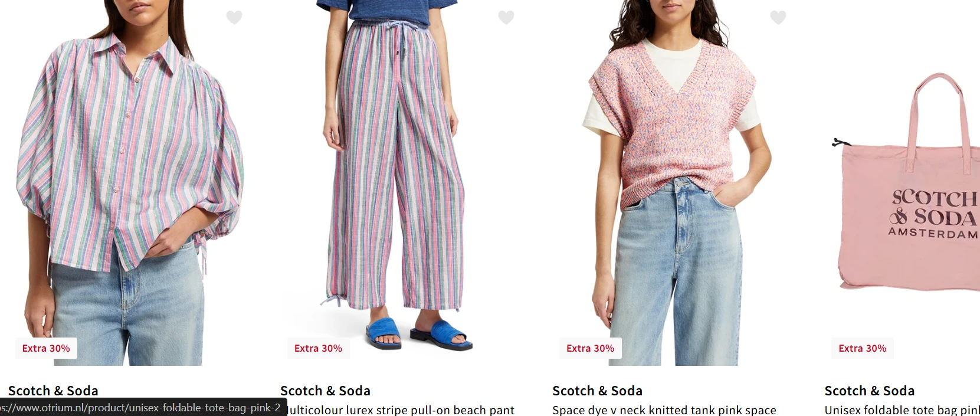980x416 pixels.
Task: Open Scotch & Soda brand under knitted tank
Action: [597, 391]
